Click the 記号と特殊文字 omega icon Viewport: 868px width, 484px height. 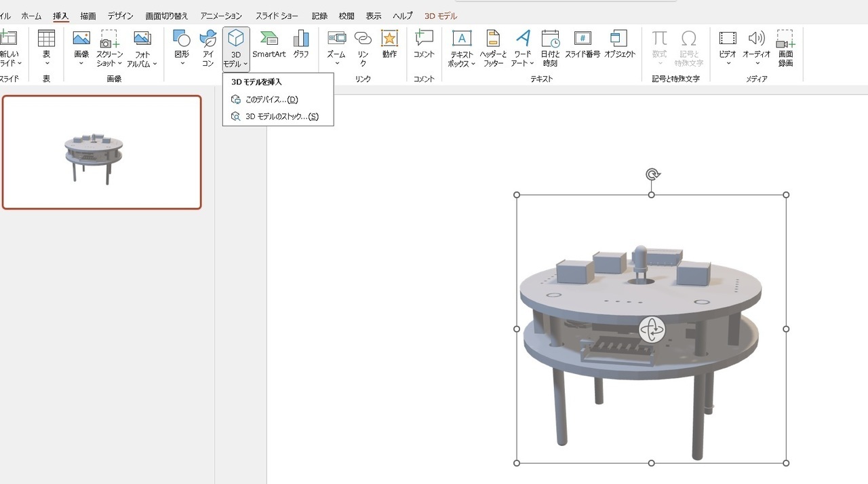coord(689,38)
